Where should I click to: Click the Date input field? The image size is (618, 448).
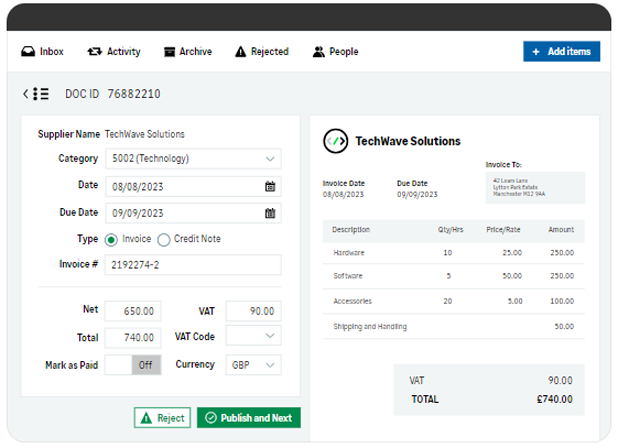(x=193, y=186)
